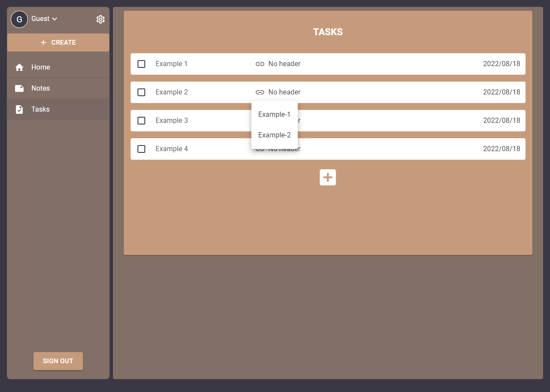Click the plus icon to add new task
This screenshot has height=392, width=550.
[x=328, y=177]
